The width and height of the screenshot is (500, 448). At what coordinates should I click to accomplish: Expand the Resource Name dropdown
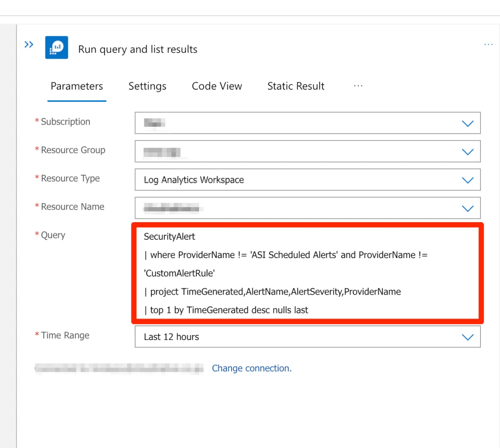[x=467, y=208]
